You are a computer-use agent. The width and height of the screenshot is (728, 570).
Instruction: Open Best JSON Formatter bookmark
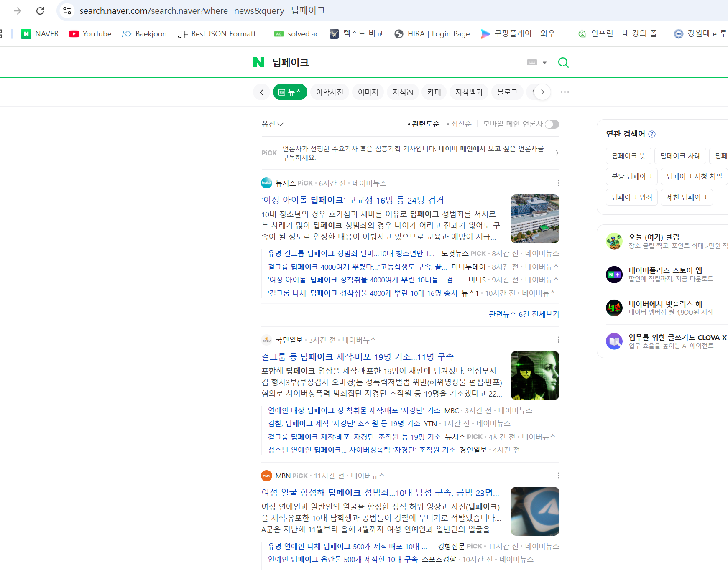coord(220,34)
